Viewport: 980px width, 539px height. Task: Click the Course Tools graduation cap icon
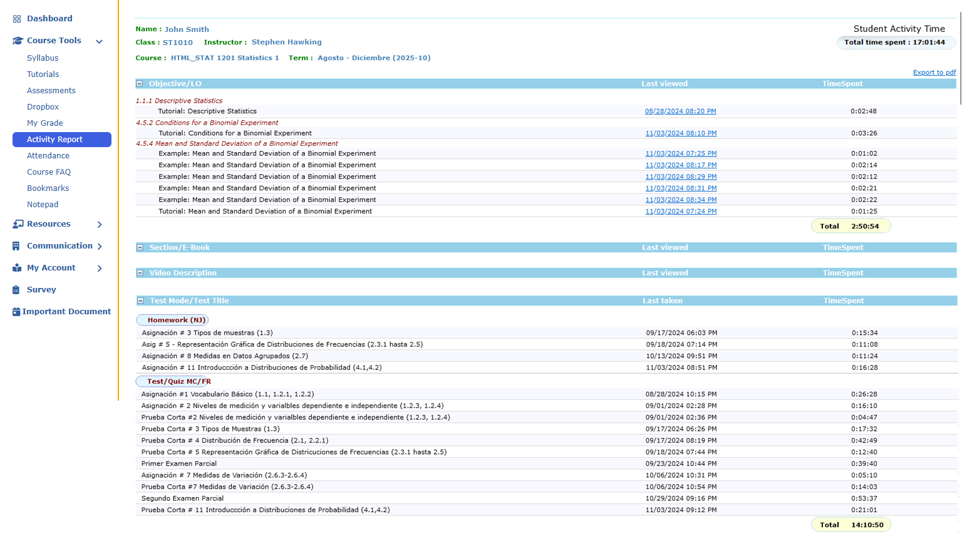[18, 41]
